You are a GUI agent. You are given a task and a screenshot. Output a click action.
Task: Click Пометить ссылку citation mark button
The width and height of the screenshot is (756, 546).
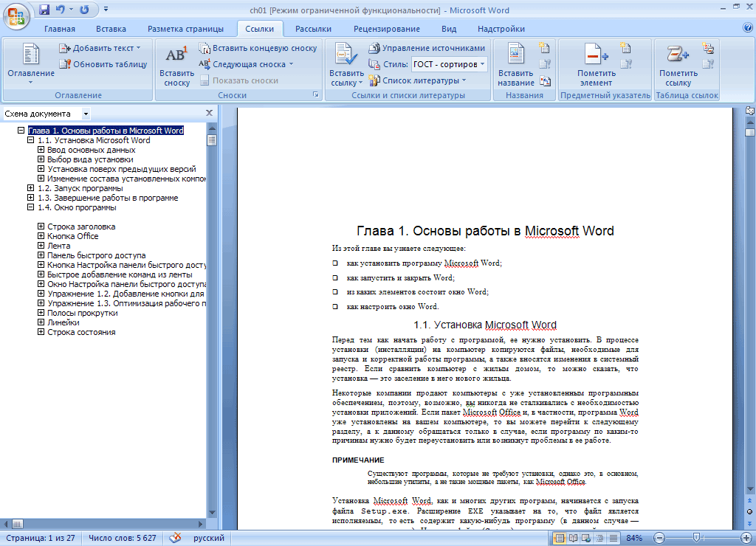pyautogui.click(x=678, y=66)
